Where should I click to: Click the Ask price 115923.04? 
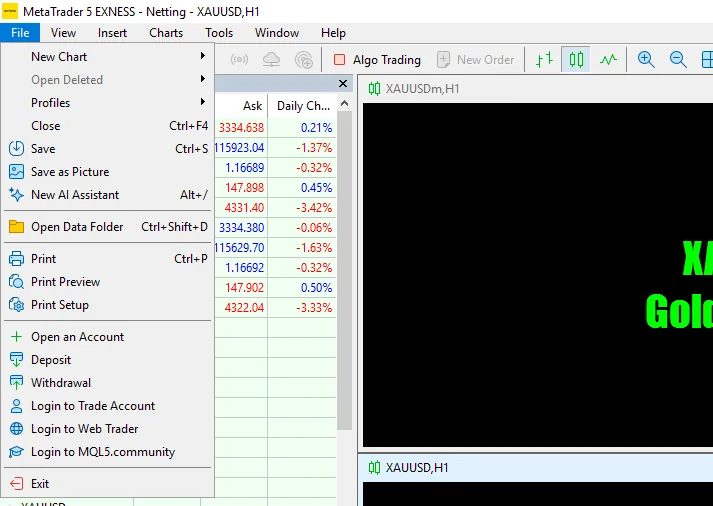(239, 148)
